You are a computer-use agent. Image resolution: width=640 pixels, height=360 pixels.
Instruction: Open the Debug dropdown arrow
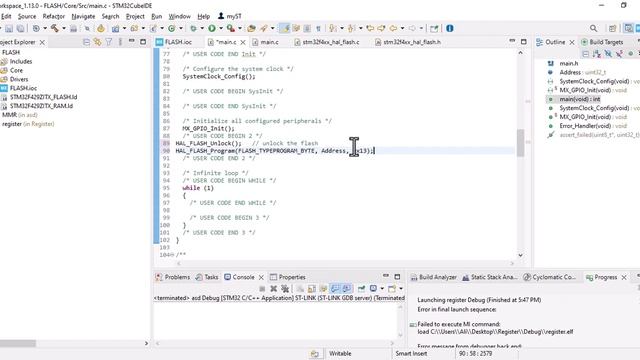pos(202,28)
